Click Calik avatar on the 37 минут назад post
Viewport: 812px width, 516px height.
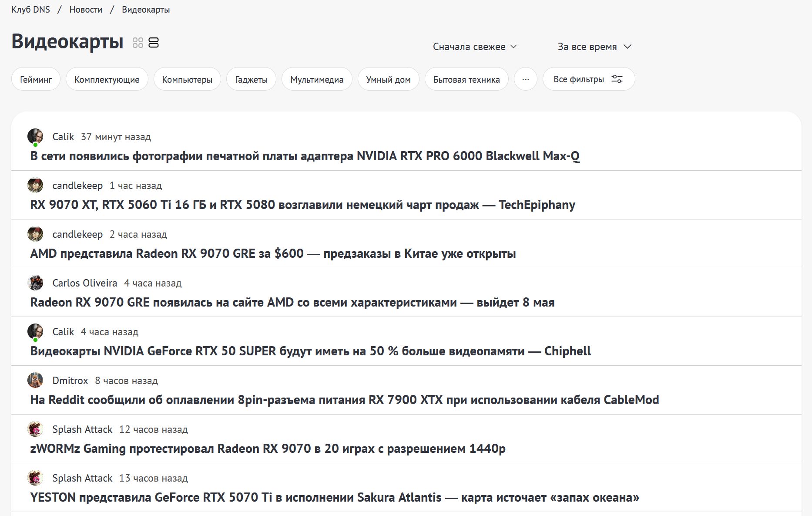(x=35, y=137)
